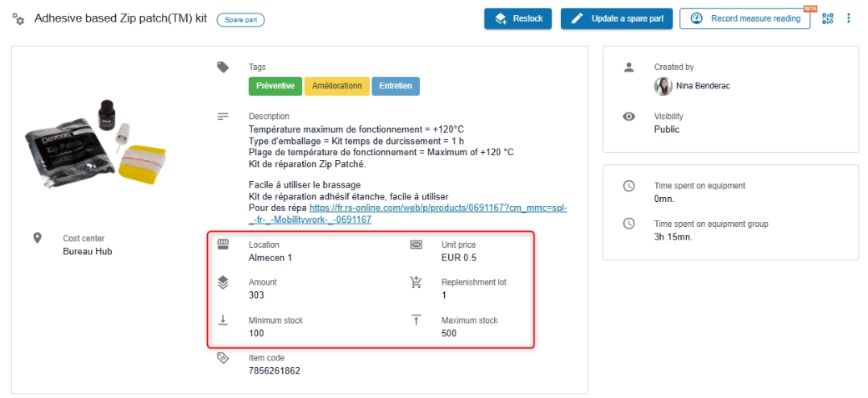
Task: Select the Préventive tag
Action: (x=275, y=86)
